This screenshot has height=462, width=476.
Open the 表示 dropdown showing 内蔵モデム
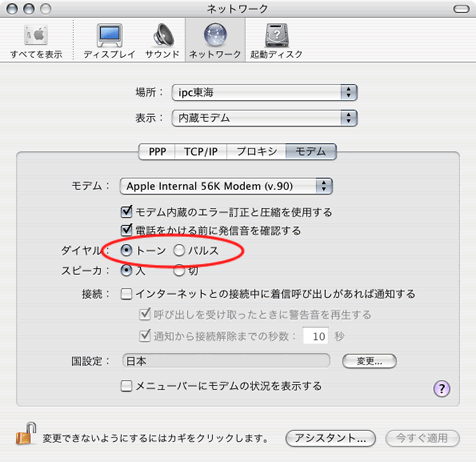click(x=265, y=118)
